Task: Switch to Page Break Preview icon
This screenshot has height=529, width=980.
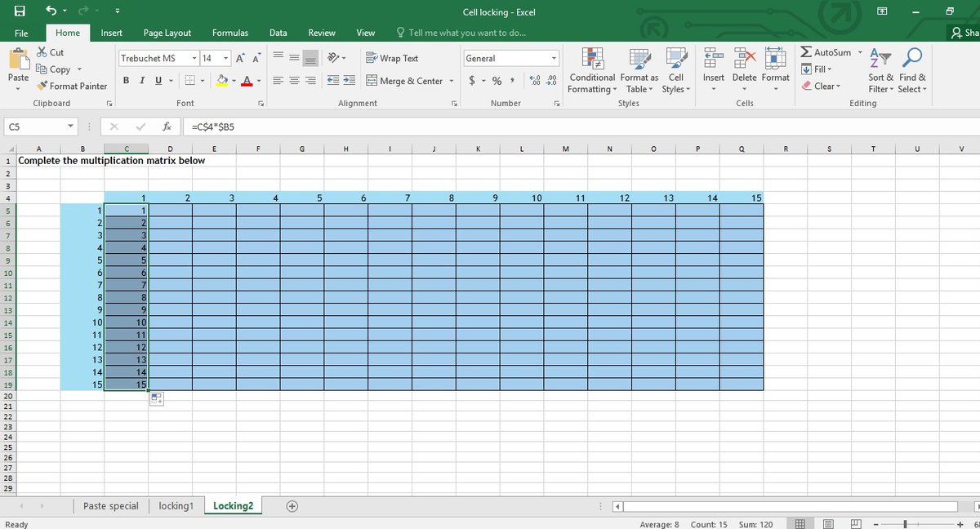Action: pyautogui.click(x=856, y=523)
